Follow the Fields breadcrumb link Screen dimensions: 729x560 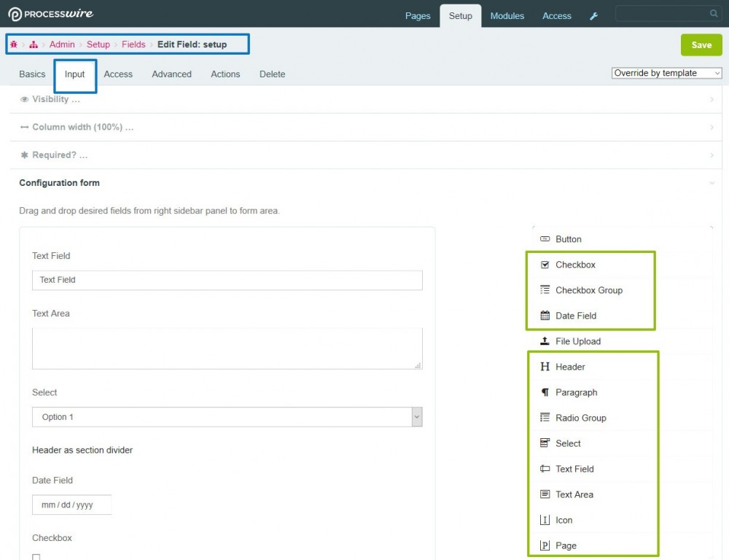133,44
